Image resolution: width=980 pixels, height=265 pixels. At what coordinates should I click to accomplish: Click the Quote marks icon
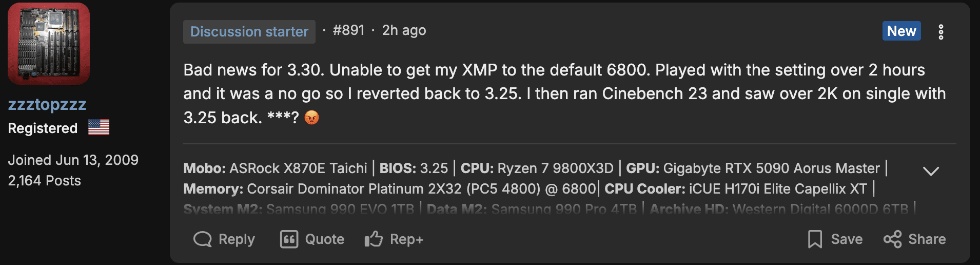(289, 239)
